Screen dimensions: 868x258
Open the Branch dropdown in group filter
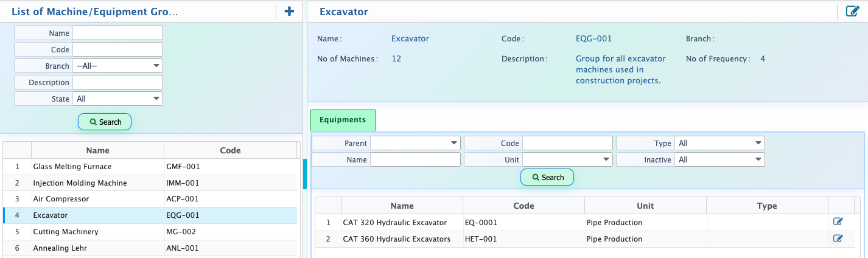pos(117,66)
